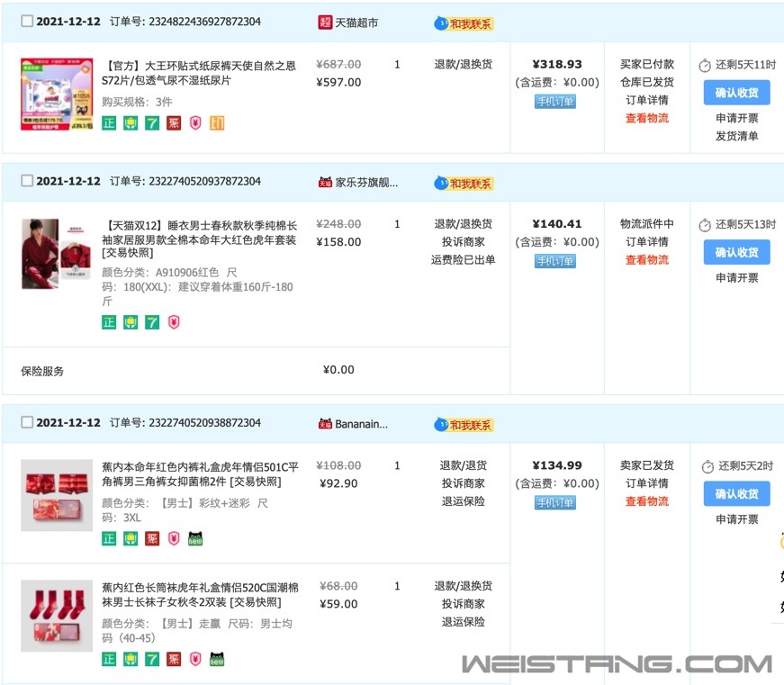Click 退款/退货 for the underwear item
Image resolution: width=784 pixels, height=685 pixels.
[463, 465]
